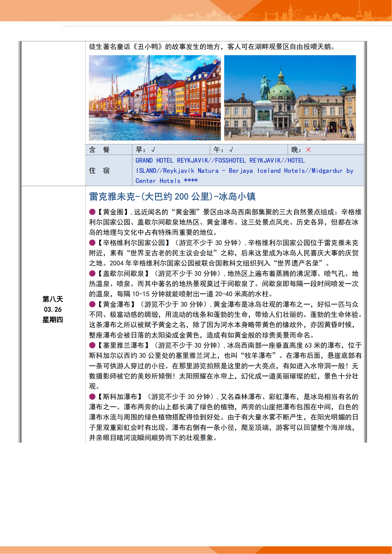Viewport: 392px width, 554px height.
Task: Click the purple bullet before 【辛格维利尔国家公园】
Action: click(x=92, y=243)
